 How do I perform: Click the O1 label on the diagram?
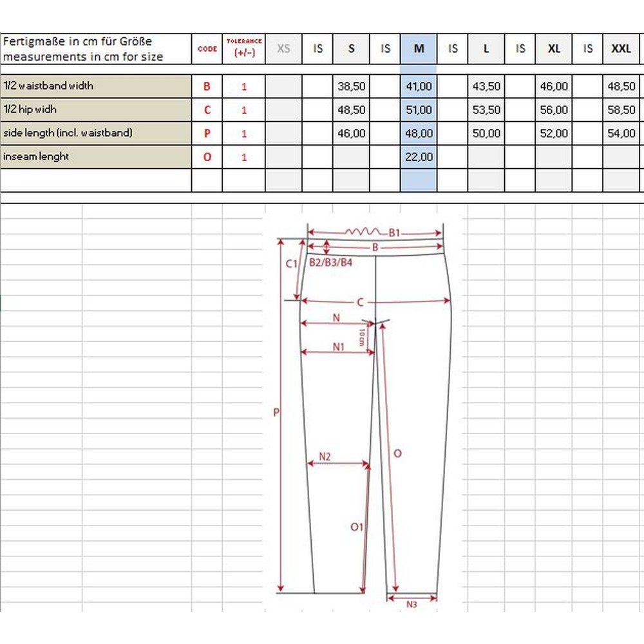(357, 527)
